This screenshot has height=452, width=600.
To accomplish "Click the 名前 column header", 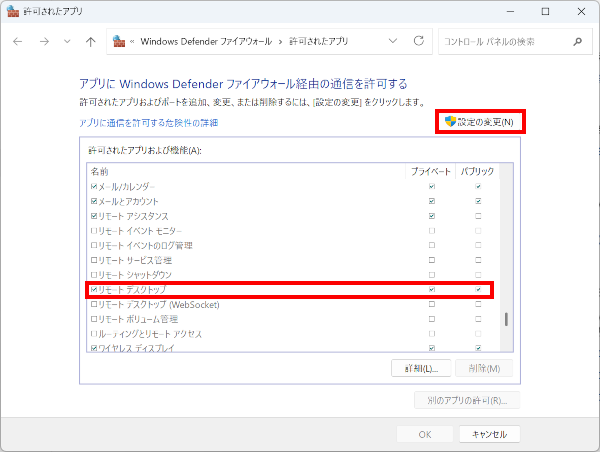I will 246,171.
